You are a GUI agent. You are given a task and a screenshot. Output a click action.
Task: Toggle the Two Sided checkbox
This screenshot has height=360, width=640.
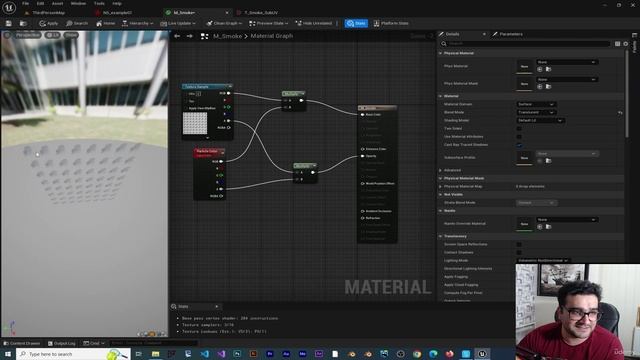519,129
